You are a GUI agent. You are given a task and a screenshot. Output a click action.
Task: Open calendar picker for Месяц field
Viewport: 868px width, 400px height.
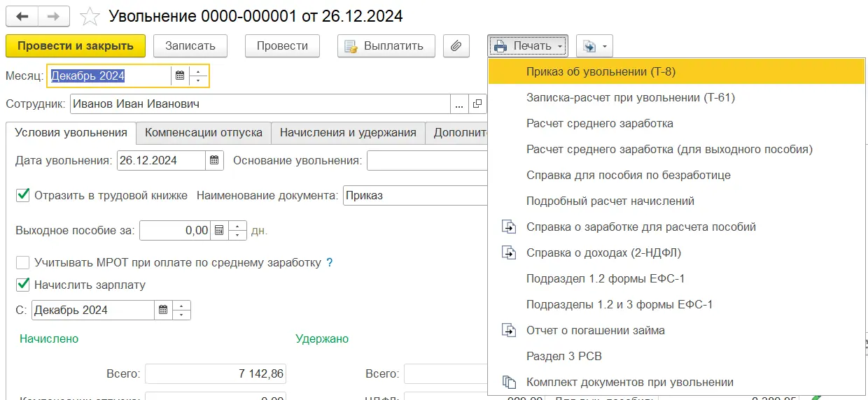(180, 76)
